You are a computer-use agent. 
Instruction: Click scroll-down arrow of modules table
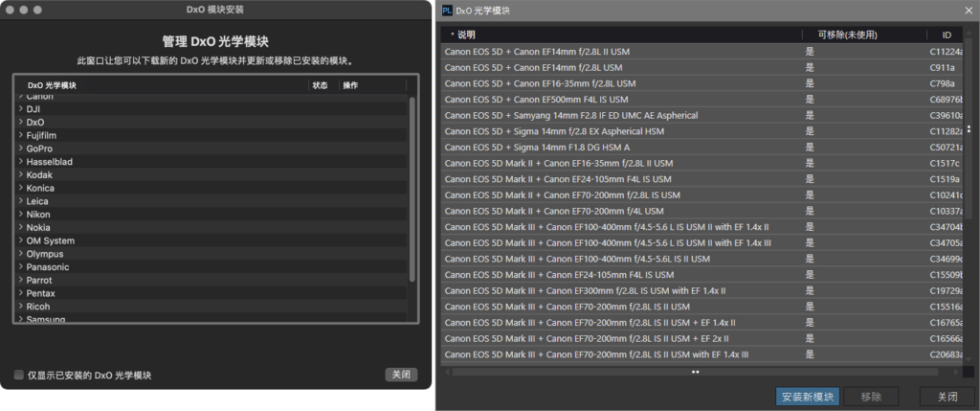(x=969, y=359)
